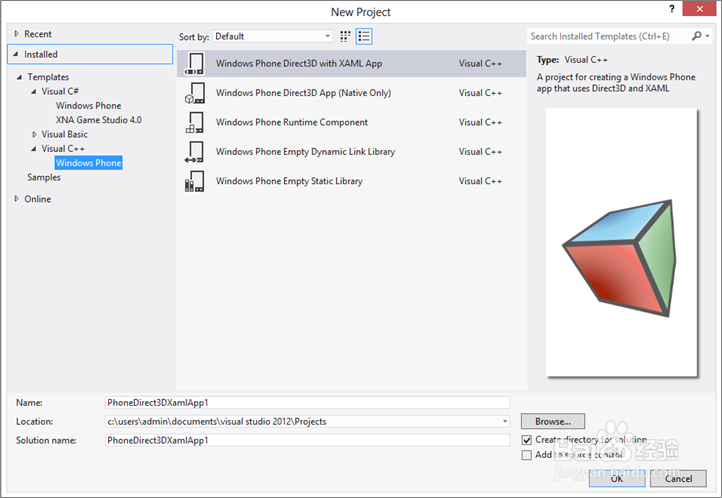Select Windows Phone under Visual C++
This screenshot has height=498, width=722.
tap(88, 162)
